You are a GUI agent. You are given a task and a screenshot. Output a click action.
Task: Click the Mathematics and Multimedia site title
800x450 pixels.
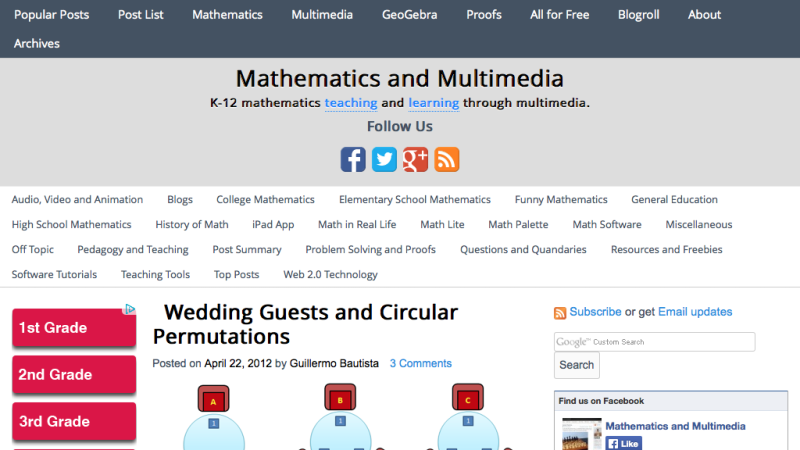[399, 78]
